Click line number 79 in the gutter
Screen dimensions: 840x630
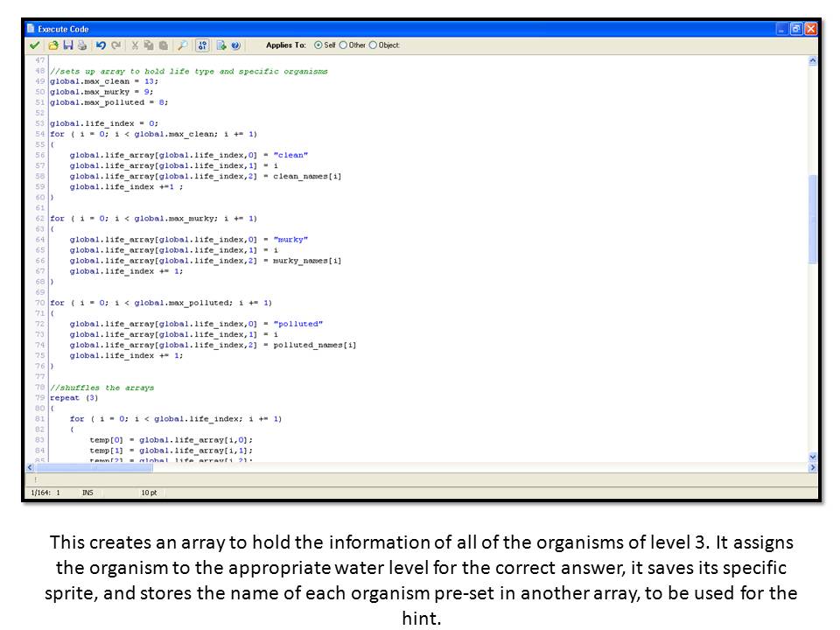(40, 398)
